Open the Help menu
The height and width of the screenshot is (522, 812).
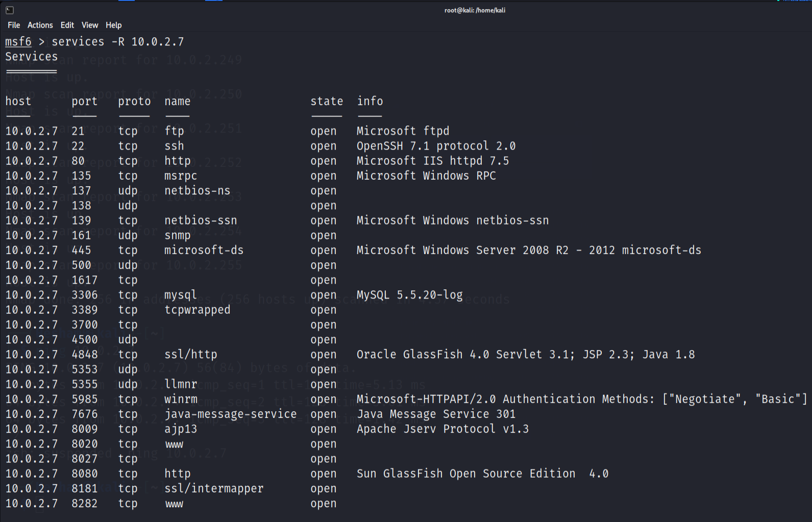pos(114,25)
